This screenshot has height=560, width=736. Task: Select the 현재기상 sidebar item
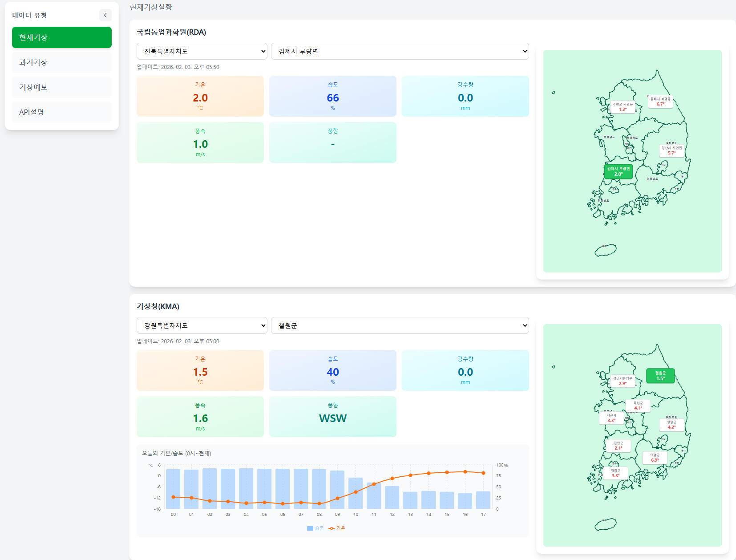point(61,37)
